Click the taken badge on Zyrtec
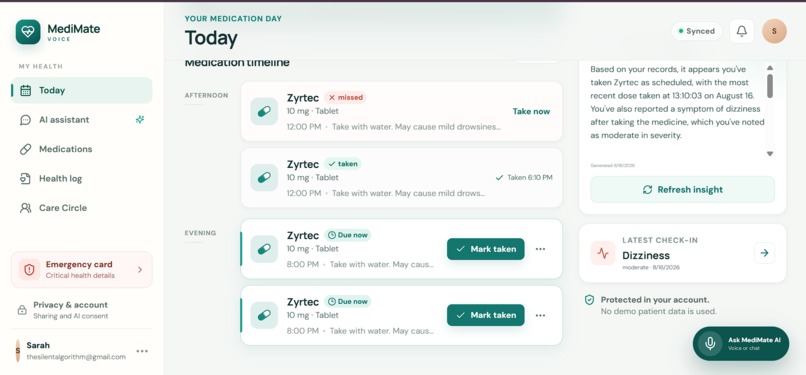Image resolution: width=806 pixels, height=375 pixels. point(343,164)
